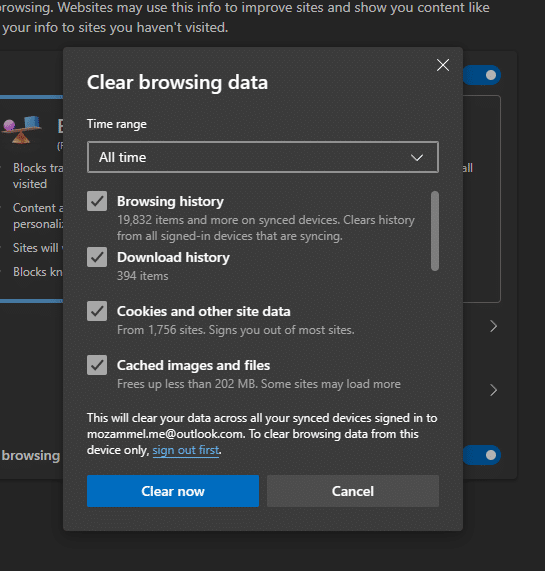Uncheck Cookies and other site data
Screen dimensions: 545x571
click(97, 311)
